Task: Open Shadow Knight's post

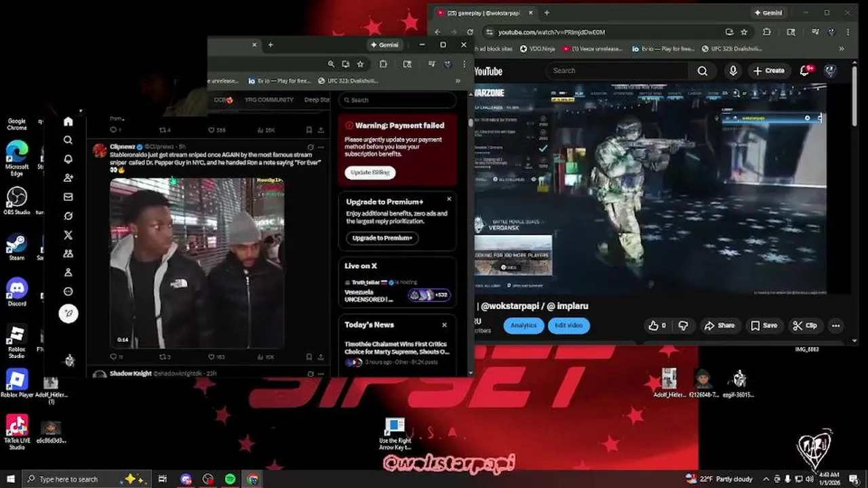Action: (203, 373)
